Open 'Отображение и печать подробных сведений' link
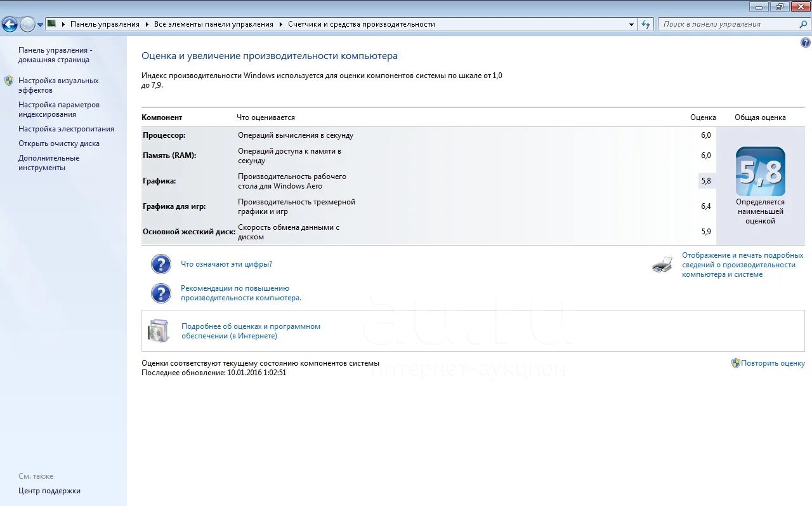Image resolution: width=812 pixels, height=506 pixels. coord(743,265)
